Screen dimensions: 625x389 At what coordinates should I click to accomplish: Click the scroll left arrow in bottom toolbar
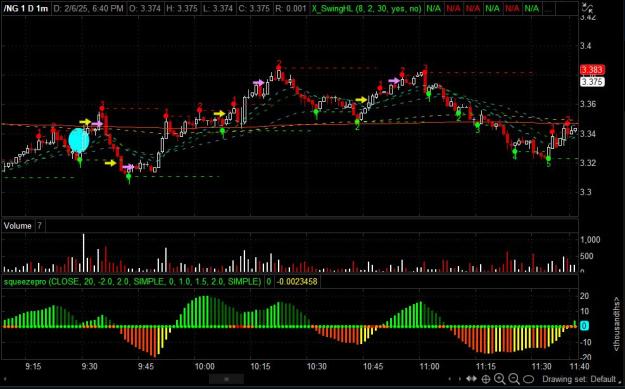pos(450,379)
